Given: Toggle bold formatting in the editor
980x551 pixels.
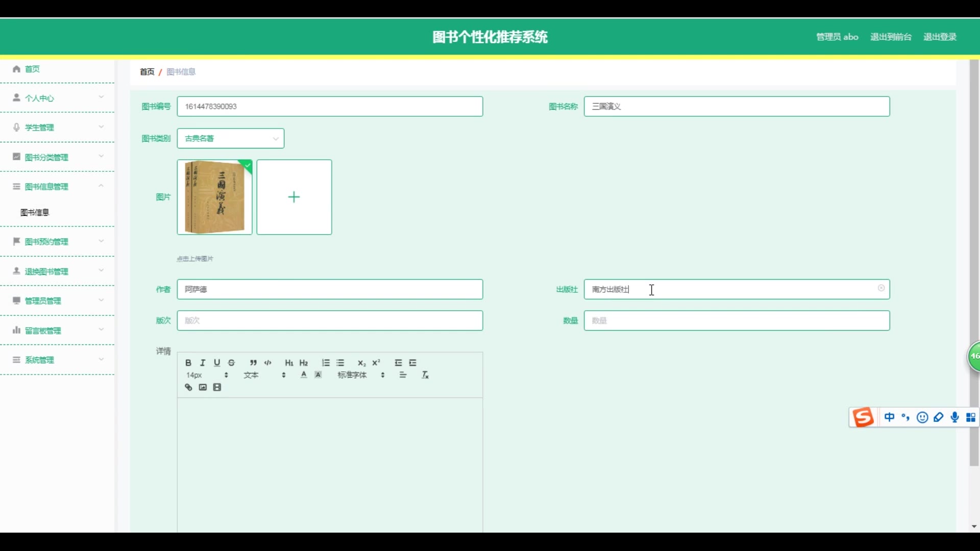Looking at the screenshot, I should point(188,363).
